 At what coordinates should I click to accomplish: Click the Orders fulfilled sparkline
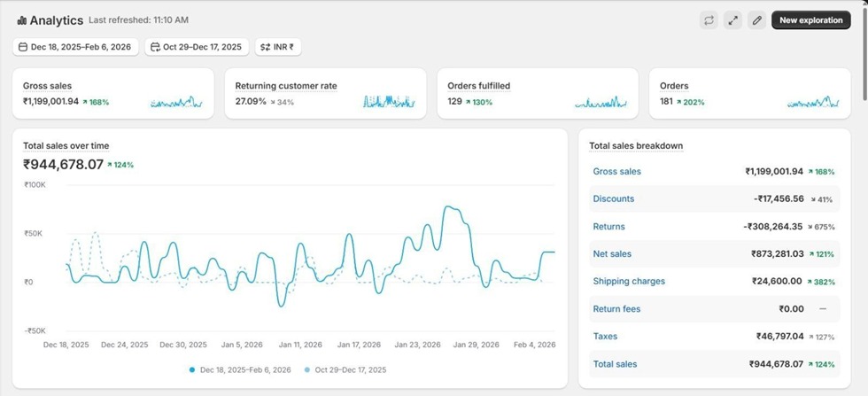pos(601,103)
